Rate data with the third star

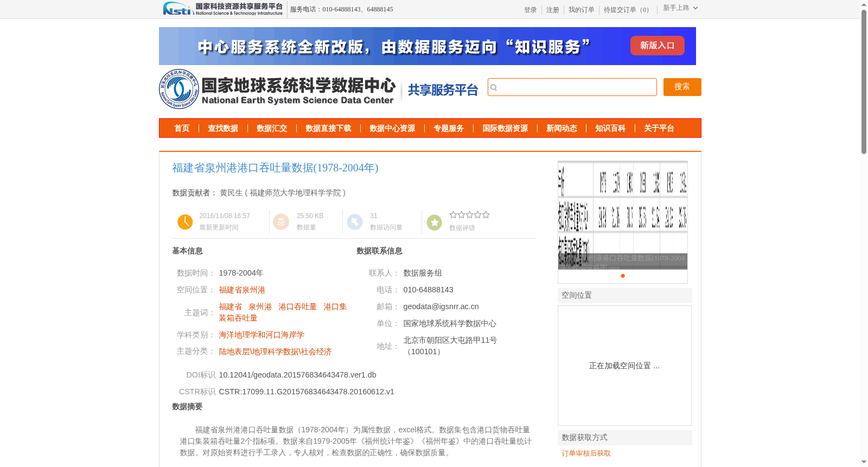click(470, 215)
